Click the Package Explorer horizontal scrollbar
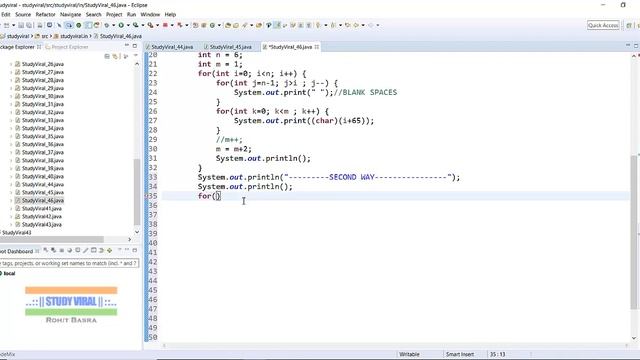Image resolution: width=640 pixels, height=360 pixels. (x=52, y=240)
